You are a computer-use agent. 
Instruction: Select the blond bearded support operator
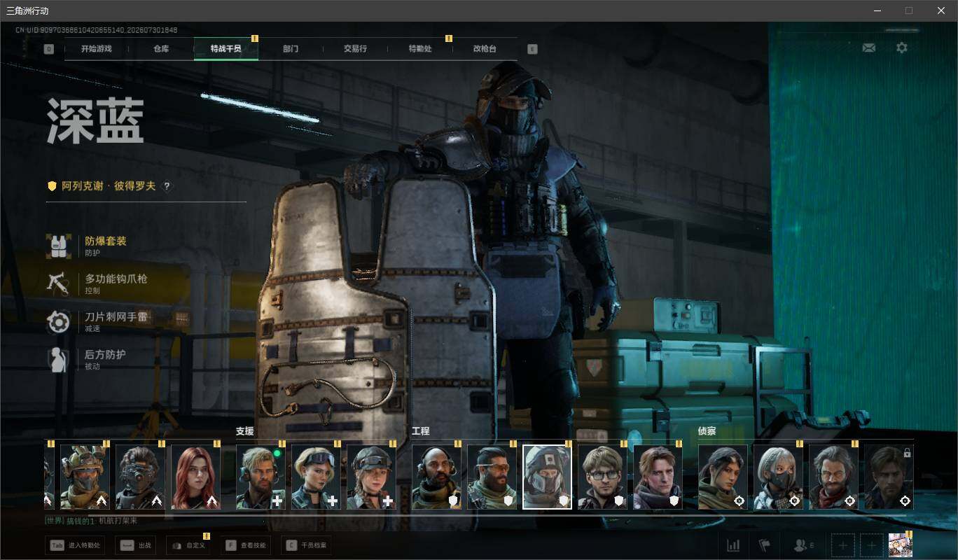261,477
